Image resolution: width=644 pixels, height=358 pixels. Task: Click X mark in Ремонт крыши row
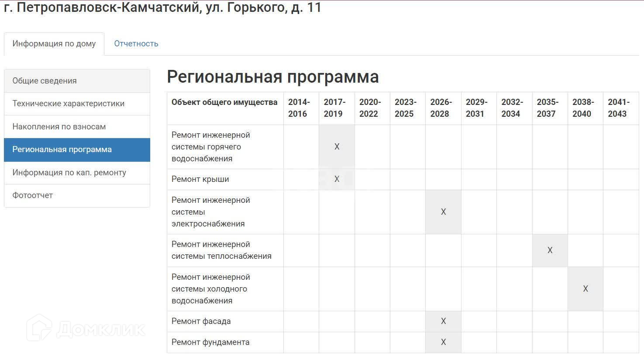pos(337,179)
